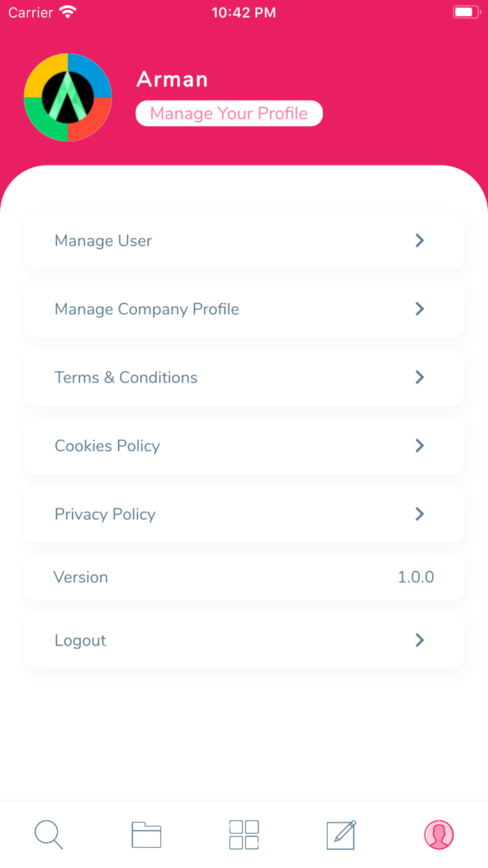
Task: Click the Privacy Policy chevron arrow
Action: click(420, 514)
